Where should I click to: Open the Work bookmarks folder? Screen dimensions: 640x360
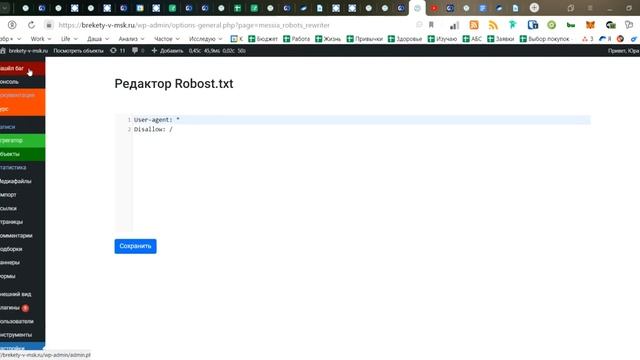tap(41, 39)
